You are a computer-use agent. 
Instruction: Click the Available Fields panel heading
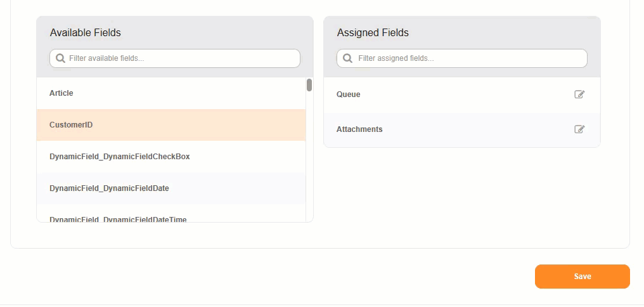coord(86,32)
